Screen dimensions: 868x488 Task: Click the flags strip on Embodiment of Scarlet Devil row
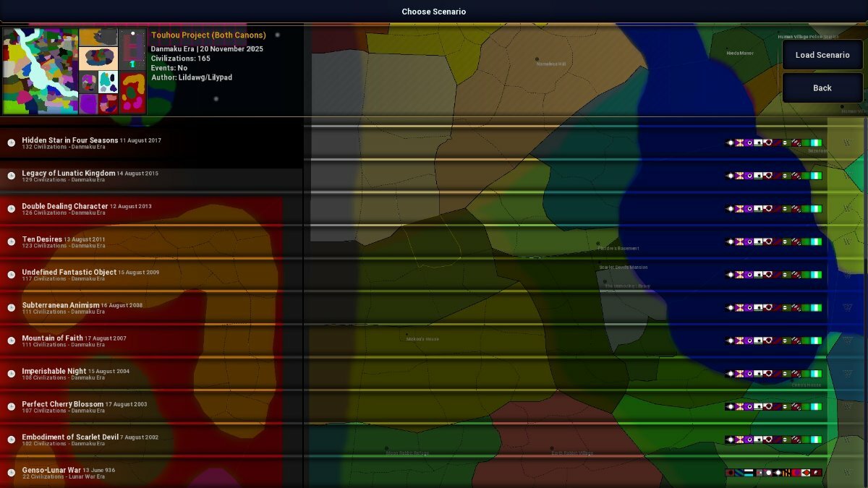pos(773,440)
